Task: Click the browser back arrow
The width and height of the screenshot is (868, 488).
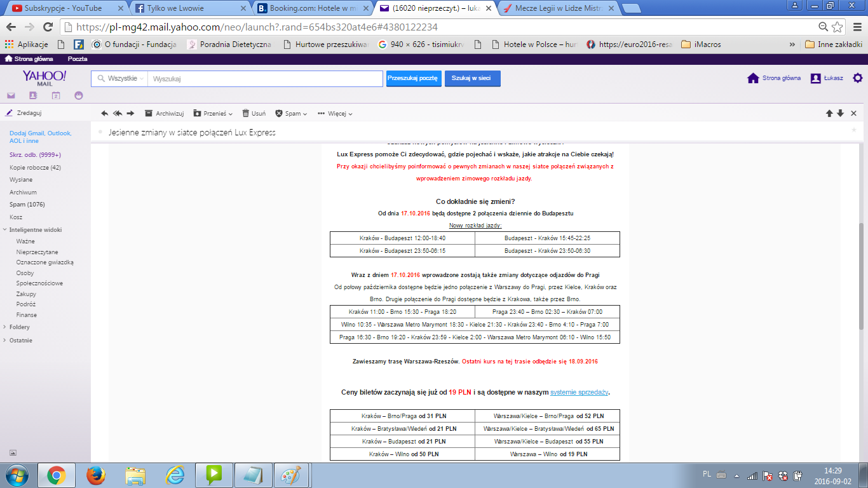Action: [11, 27]
